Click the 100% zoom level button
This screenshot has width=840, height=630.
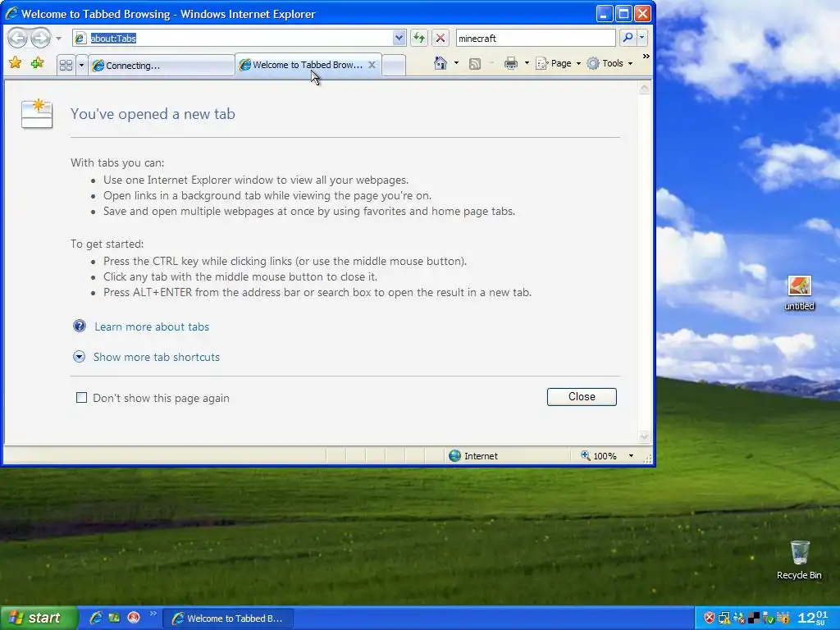[599, 456]
